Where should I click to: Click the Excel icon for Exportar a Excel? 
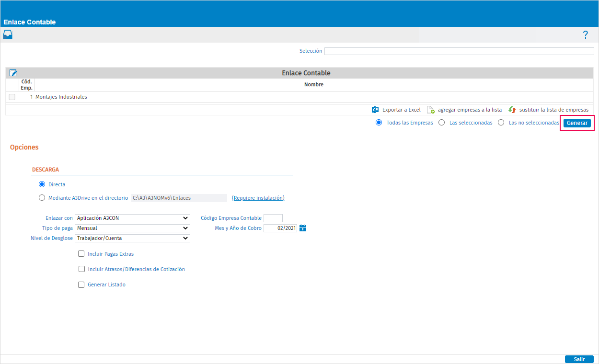[375, 110]
